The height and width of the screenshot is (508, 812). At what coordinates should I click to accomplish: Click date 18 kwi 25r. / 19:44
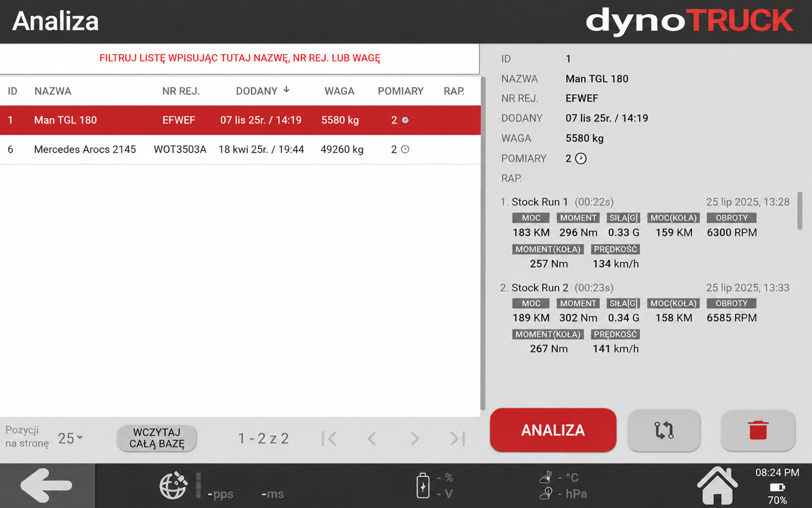click(x=261, y=150)
